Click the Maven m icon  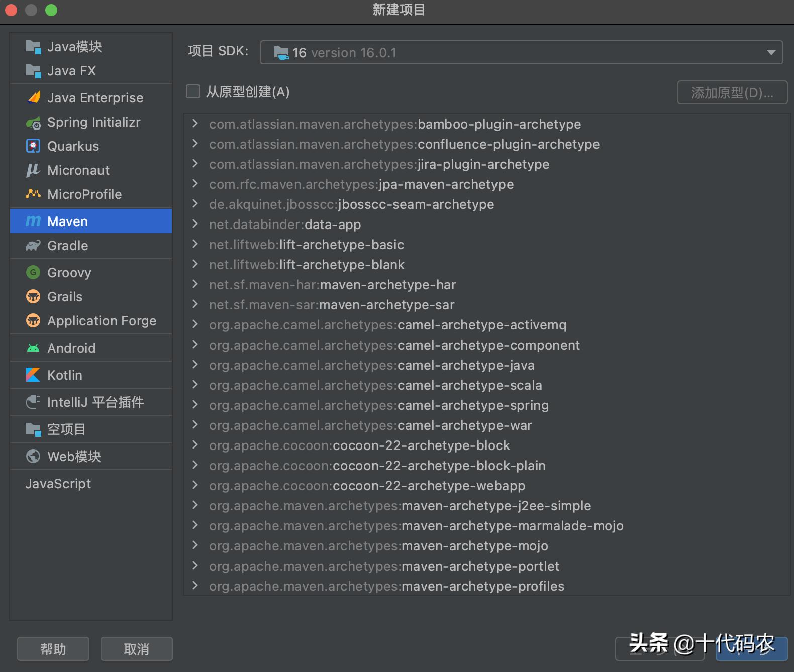[33, 221]
